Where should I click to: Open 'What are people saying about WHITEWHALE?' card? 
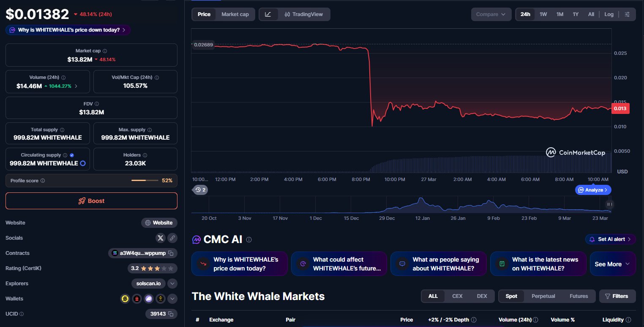[x=439, y=264]
